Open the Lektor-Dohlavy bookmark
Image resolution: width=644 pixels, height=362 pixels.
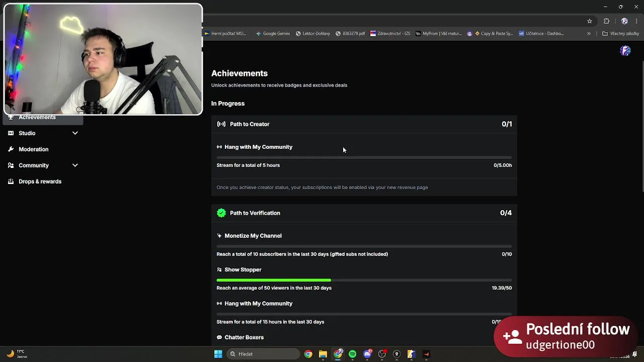point(313,34)
